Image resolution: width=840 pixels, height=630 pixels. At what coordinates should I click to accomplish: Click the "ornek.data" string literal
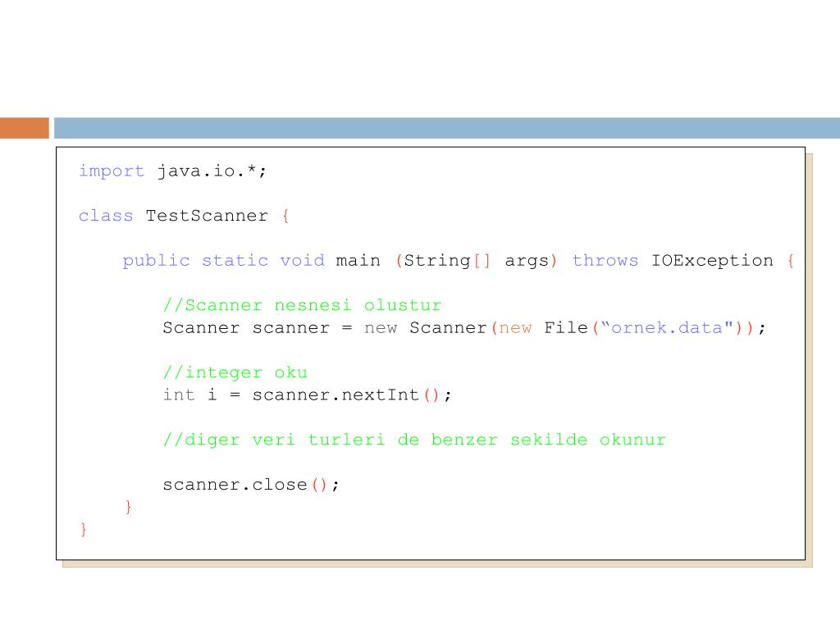pyautogui.click(x=667, y=328)
